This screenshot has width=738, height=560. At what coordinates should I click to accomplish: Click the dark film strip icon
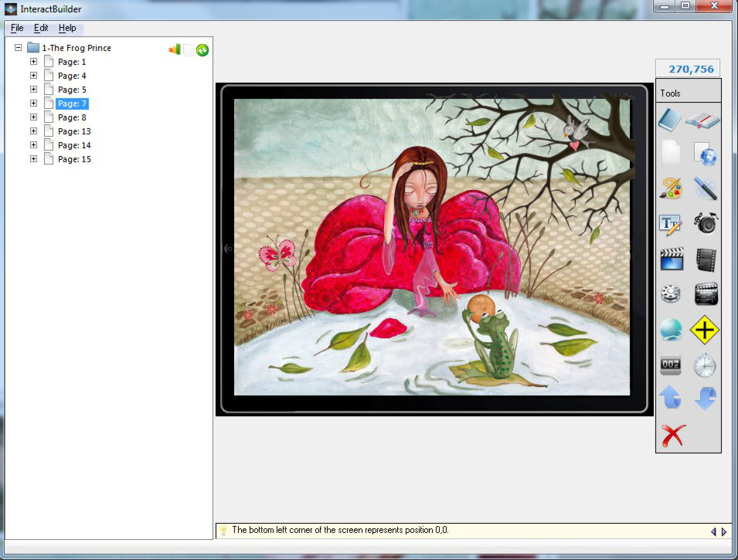click(706, 260)
